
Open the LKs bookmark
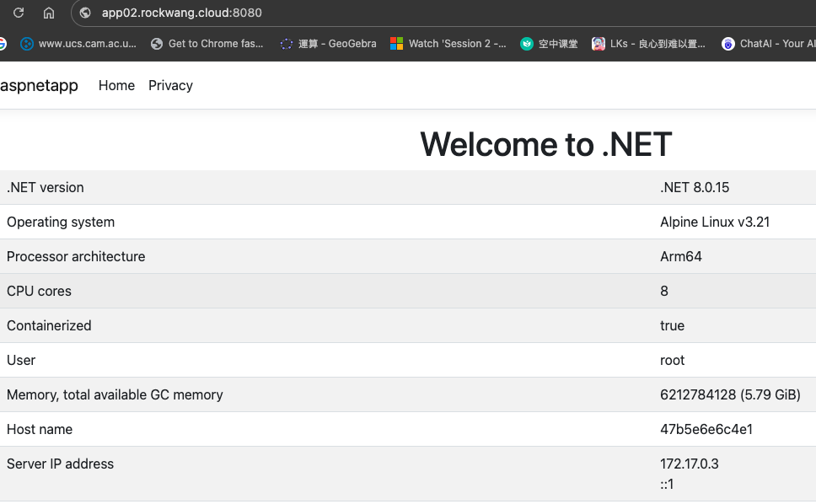tap(648, 44)
